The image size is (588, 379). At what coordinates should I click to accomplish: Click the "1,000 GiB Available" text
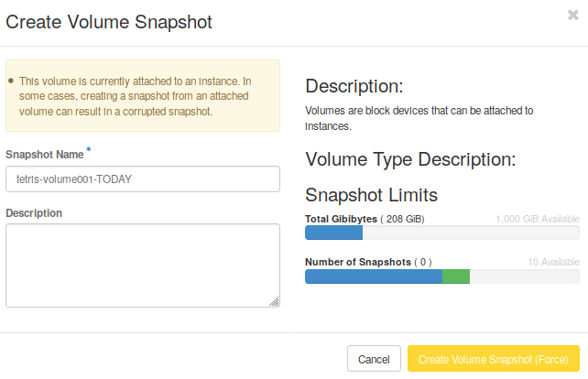537,219
